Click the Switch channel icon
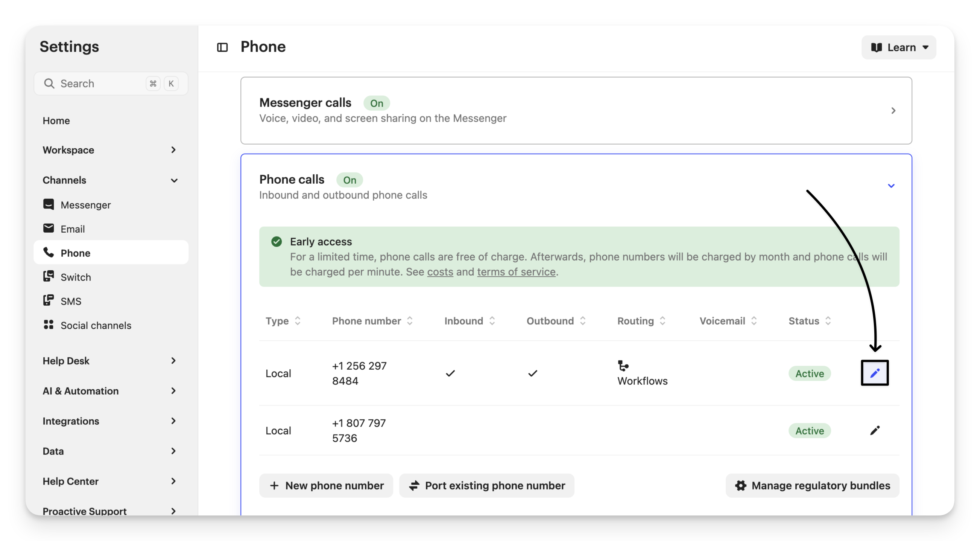 click(48, 276)
